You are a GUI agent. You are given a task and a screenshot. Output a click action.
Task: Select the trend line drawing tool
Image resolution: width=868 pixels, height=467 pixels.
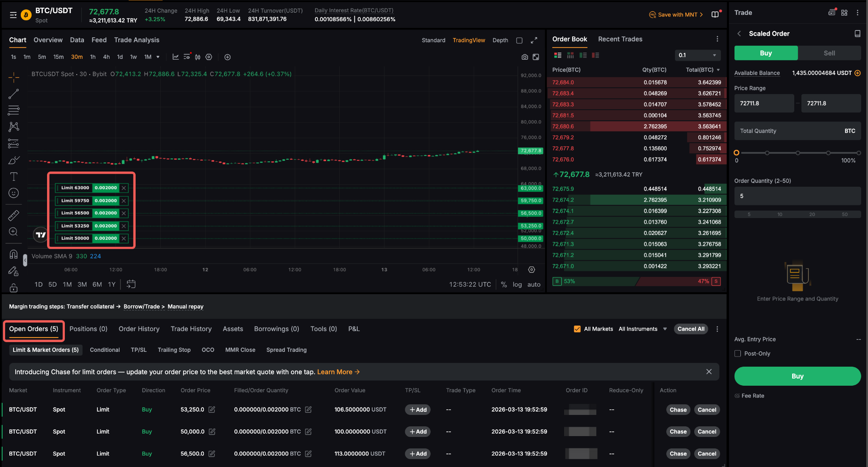coord(14,94)
